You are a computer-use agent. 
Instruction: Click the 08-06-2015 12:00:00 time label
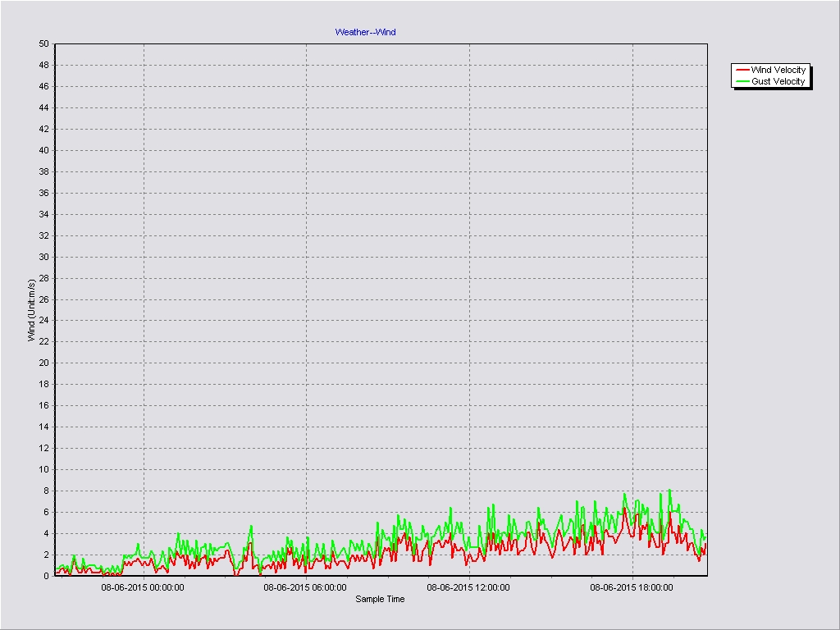(468, 587)
